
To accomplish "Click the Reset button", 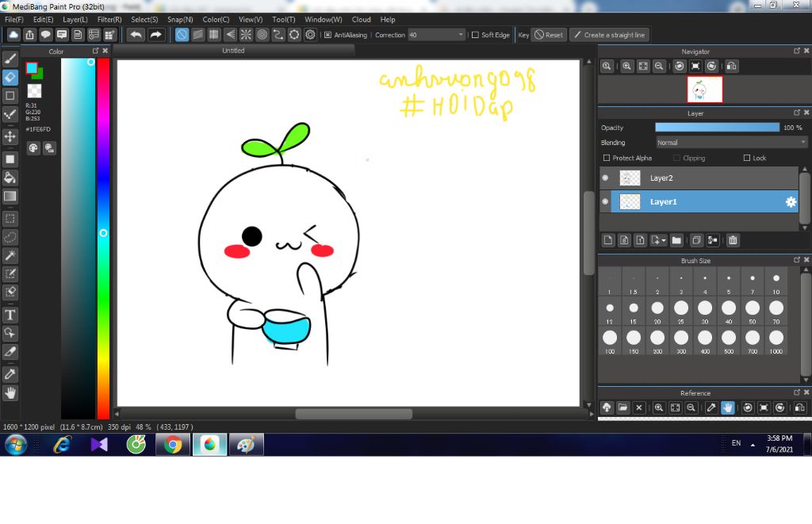I will tap(549, 35).
